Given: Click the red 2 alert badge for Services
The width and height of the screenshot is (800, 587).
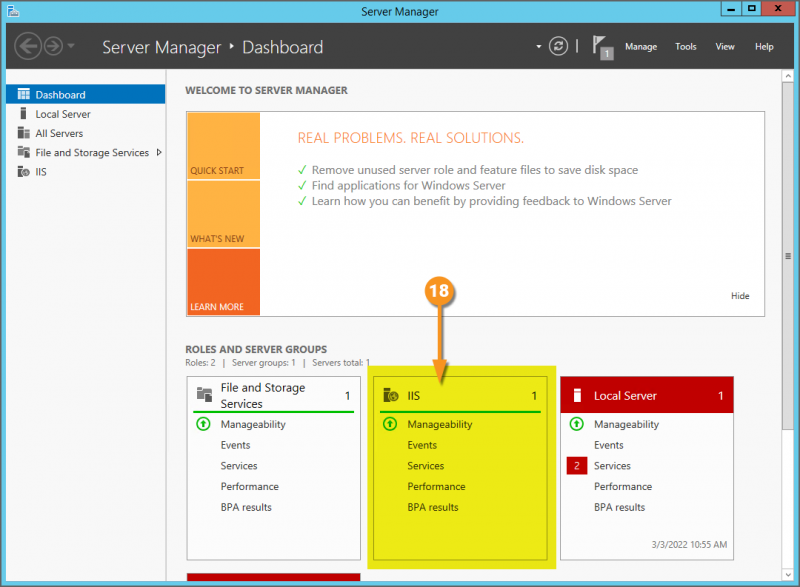Looking at the screenshot, I should [x=577, y=466].
